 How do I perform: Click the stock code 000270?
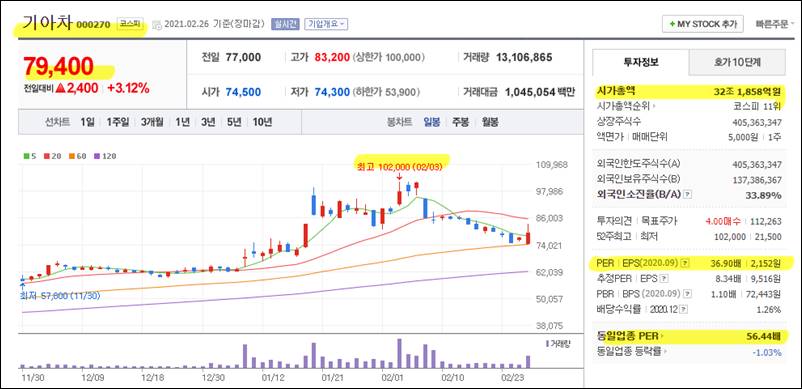coord(94,25)
